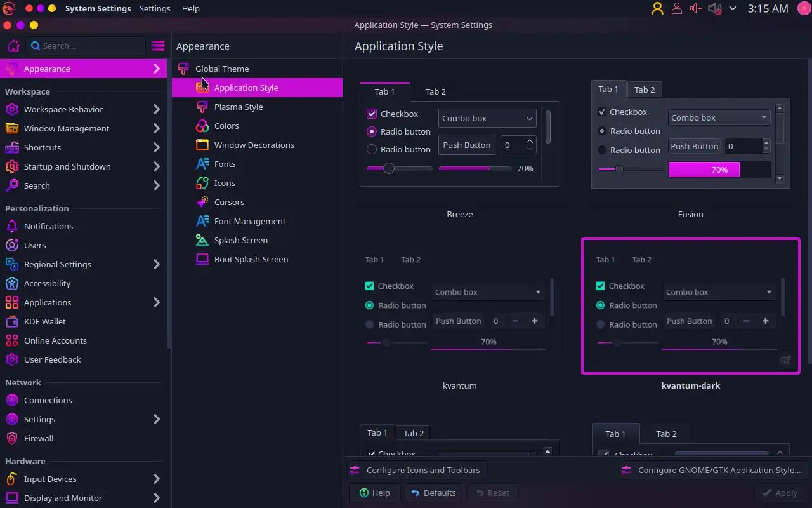Image resolution: width=812 pixels, height=508 pixels.
Task: Click the Help button at bottom
Action: (374, 493)
